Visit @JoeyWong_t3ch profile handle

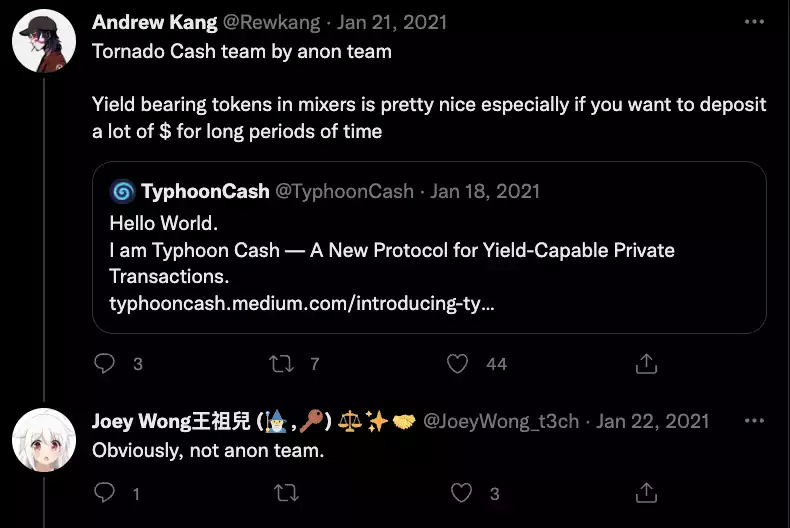coord(501,421)
